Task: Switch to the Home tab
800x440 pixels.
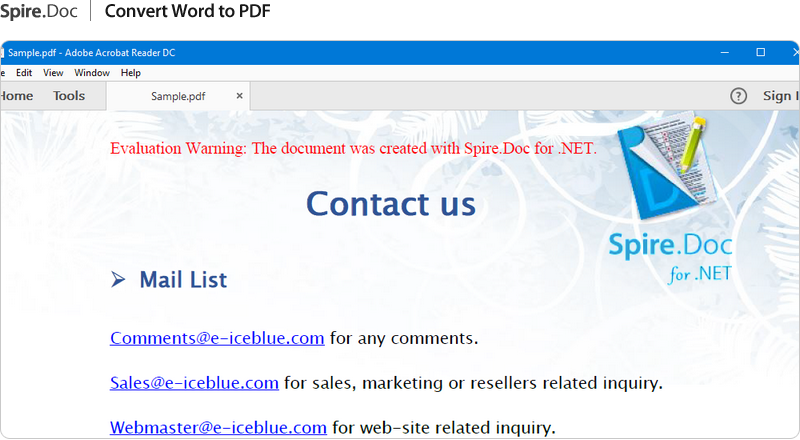Action: coord(15,96)
